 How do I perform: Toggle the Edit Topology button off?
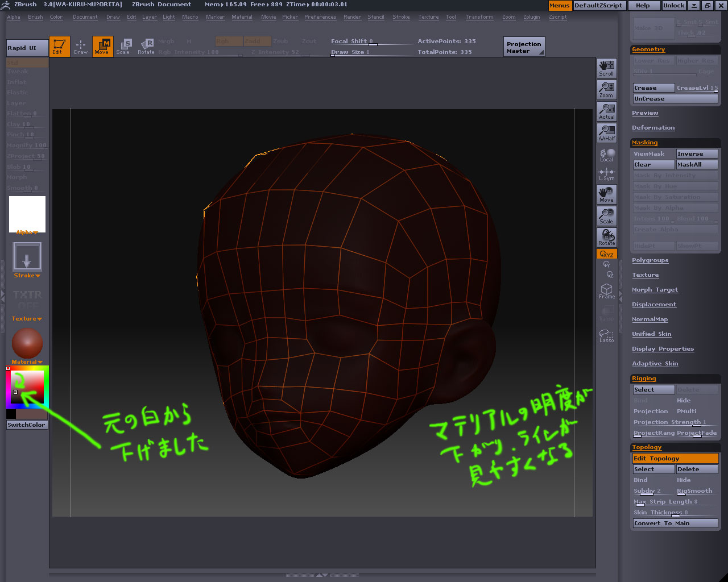click(675, 459)
